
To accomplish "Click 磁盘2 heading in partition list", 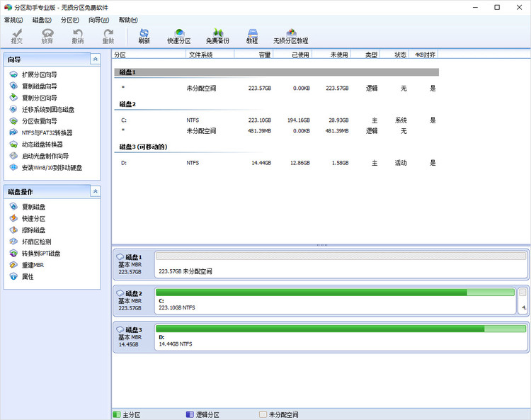I will (127, 104).
